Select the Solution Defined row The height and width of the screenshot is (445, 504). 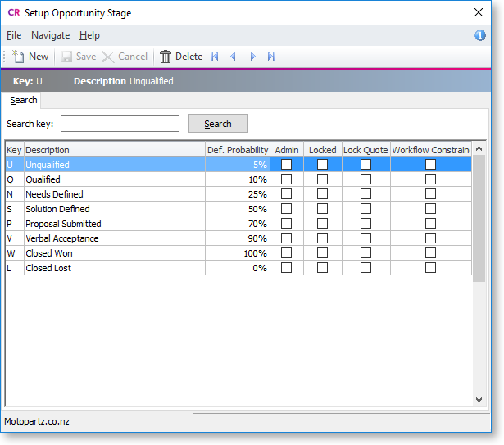click(x=238, y=209)
